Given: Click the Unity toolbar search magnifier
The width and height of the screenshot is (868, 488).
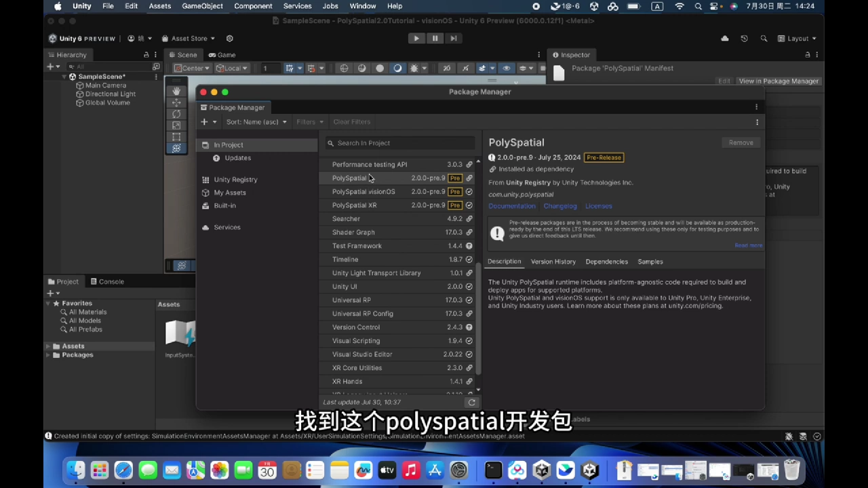Looking at the screenshot, I should pos(764,39).
